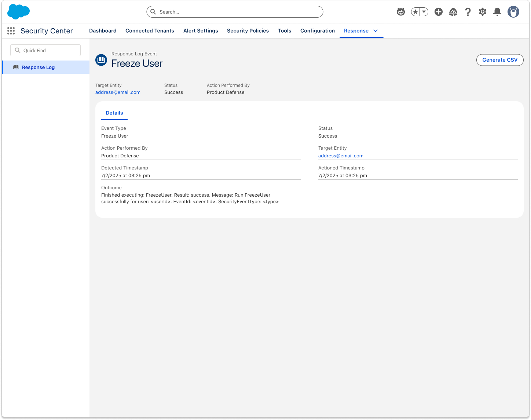Expand the Response tab chevron menu
The height and width of the screenshot is (420, 531).
pos(376,31)
